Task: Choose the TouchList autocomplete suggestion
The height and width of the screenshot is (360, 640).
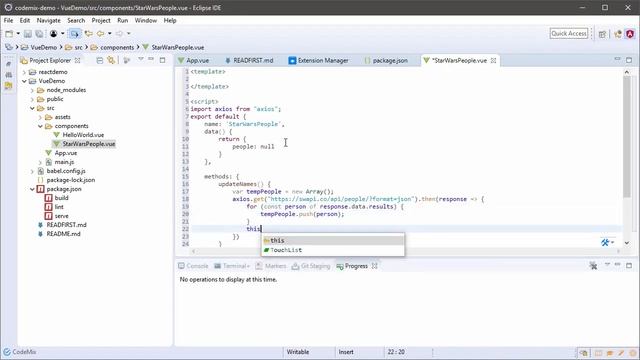Action: pyautogui.click(x=333, y=250)
